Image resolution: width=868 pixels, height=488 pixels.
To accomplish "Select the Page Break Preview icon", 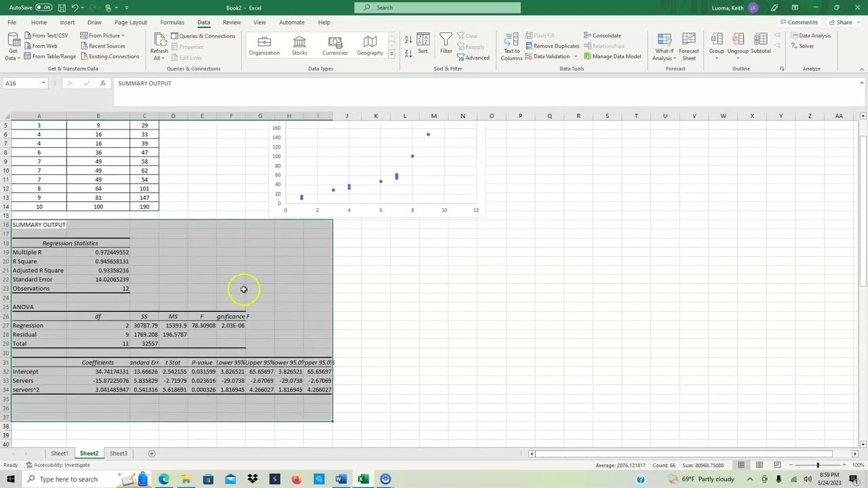I will [777, 465].
